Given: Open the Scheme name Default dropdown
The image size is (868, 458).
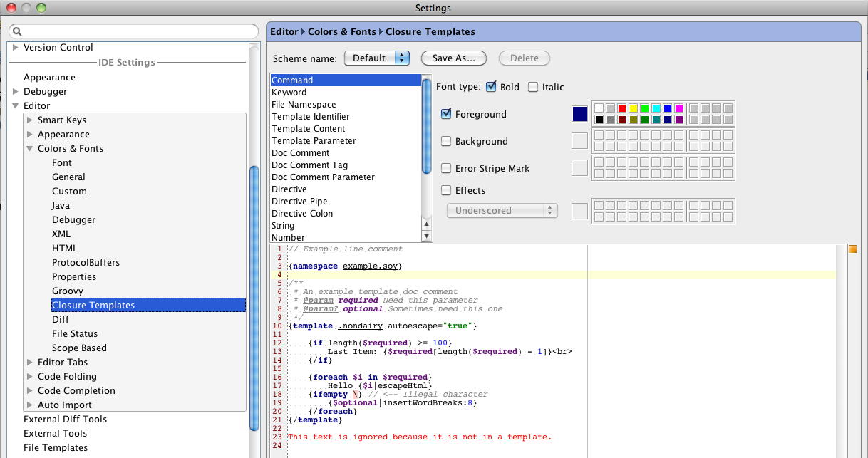Looking at the screenshot, I should pyautogui.click(x=377, y=58).
